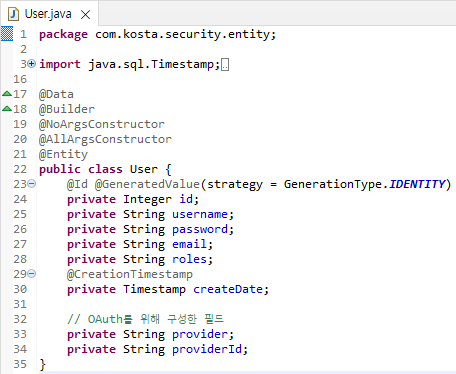Viewport: 456px width, 374px height.
Task: Click the Java file icon on User.java tab
Action: 13,14
